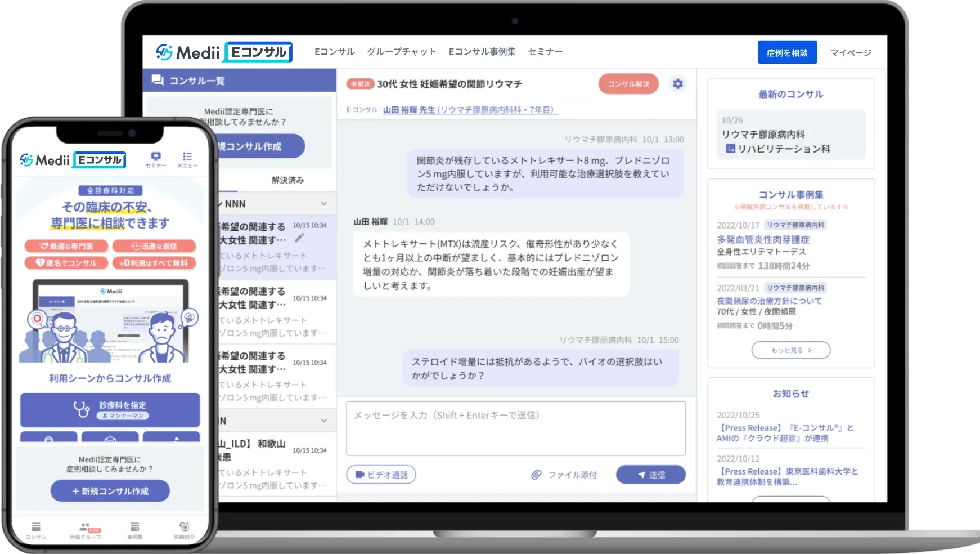Go to マイページ
This screenshot has height=554, width=980.
[x=851, y=53]
